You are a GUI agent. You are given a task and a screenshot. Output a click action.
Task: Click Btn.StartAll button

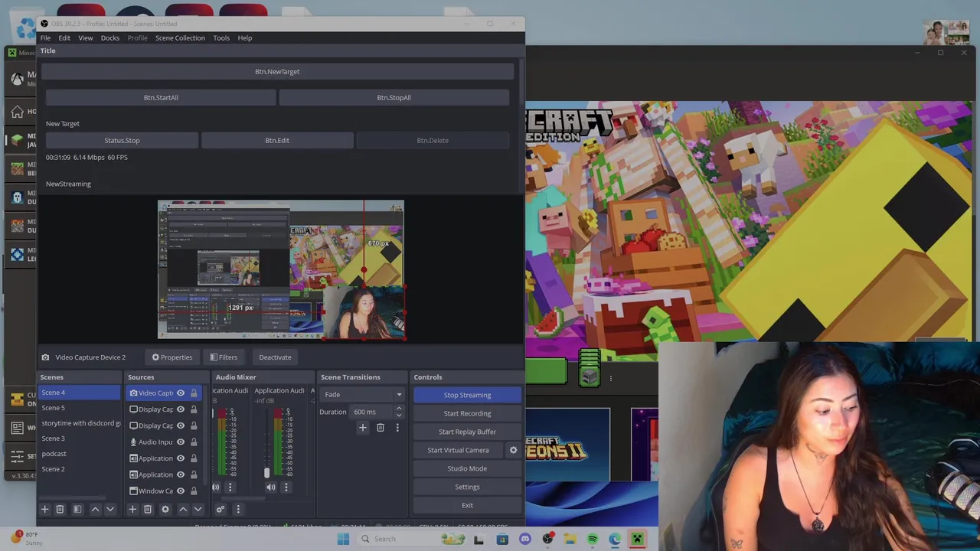pos(161,97)
